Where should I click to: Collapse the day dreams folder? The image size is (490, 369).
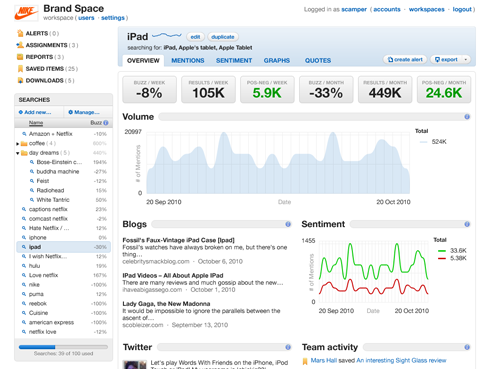tap(17, 153)
